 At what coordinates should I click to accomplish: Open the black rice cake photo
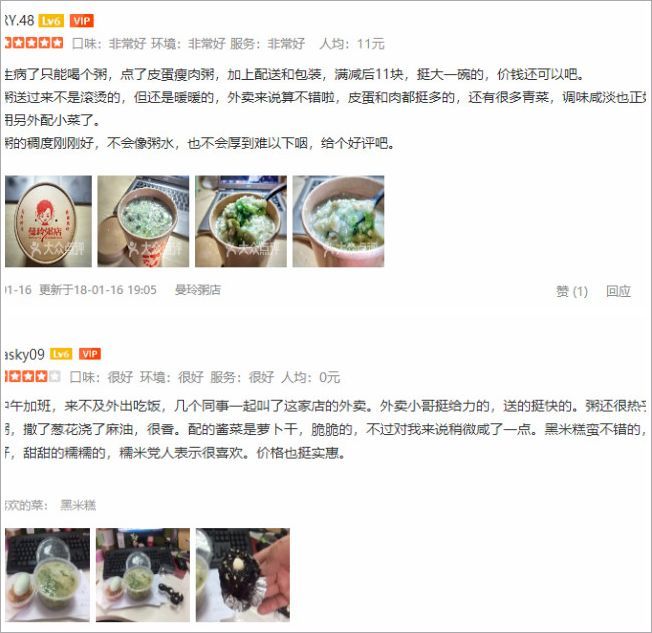(243, 575)
